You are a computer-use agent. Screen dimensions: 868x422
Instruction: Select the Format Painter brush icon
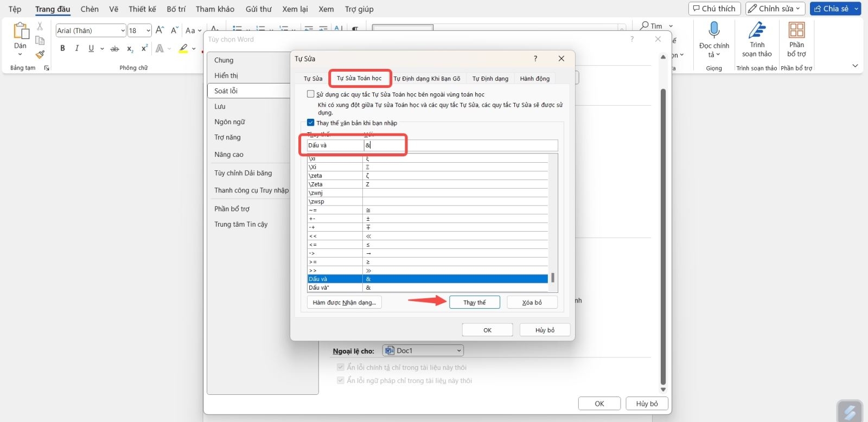(x=40, y=54)
